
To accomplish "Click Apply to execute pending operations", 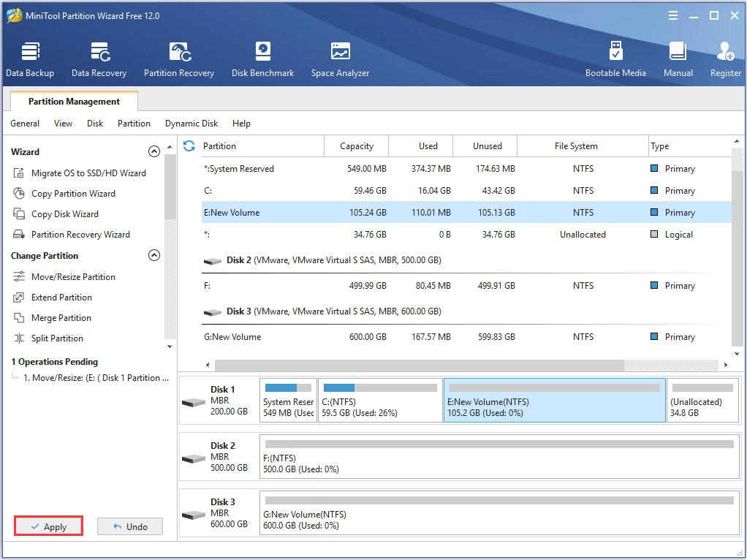I will coord(48,526).
